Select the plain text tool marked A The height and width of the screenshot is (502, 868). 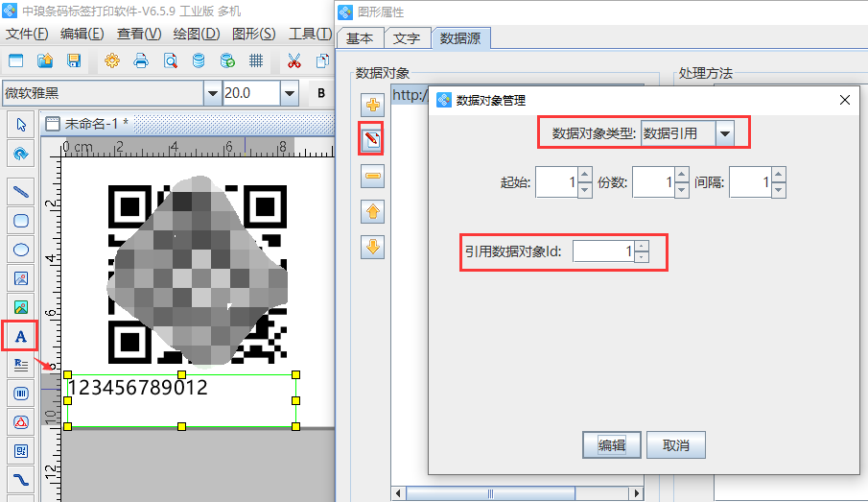click(21, 336)
